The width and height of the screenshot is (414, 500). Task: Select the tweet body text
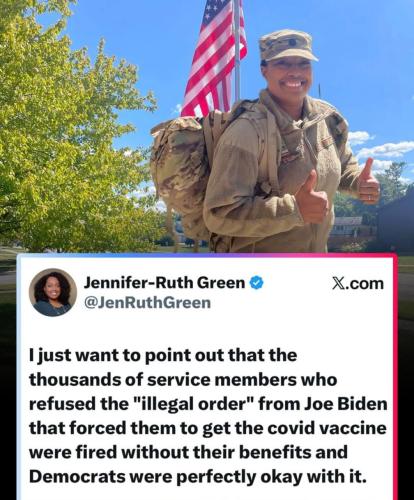coord(208,416)
